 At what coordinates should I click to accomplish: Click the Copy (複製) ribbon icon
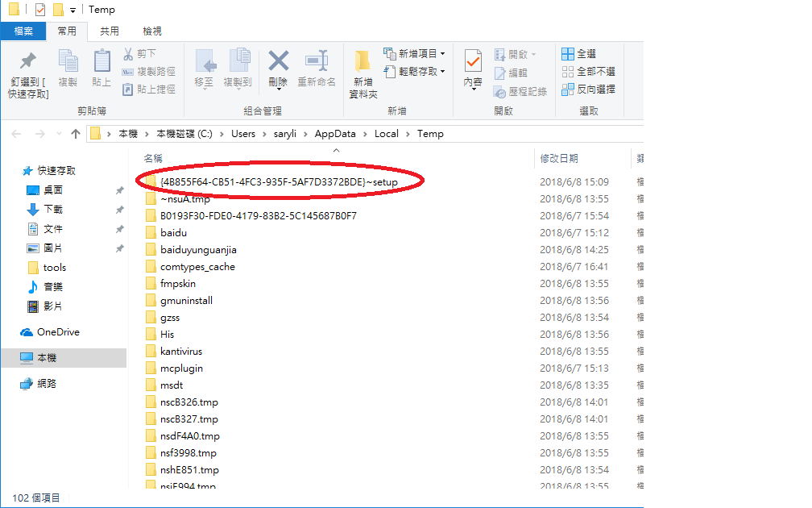point(68,68)
